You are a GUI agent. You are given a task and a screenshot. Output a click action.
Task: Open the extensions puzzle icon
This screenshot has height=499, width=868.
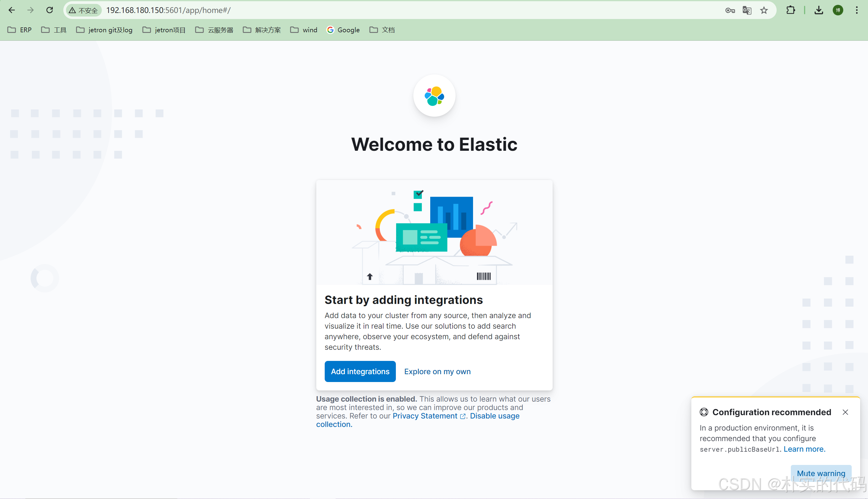tap(791, 10)
